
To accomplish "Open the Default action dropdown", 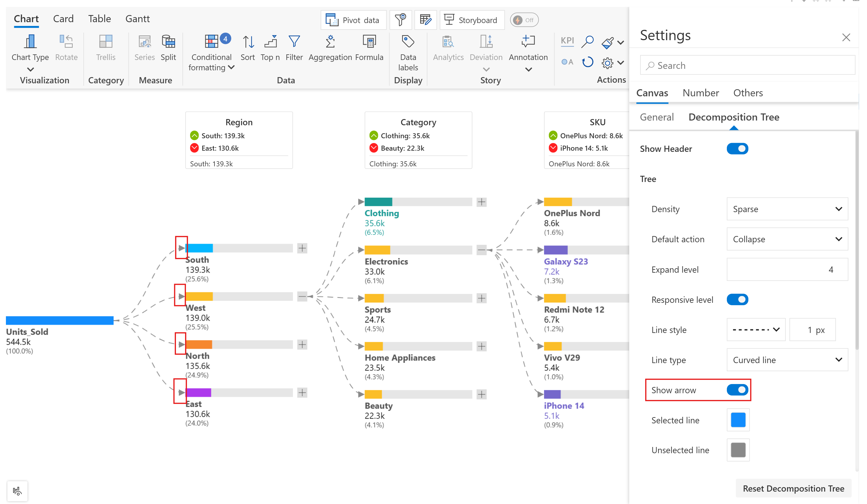I will click(x=787, y=239).
